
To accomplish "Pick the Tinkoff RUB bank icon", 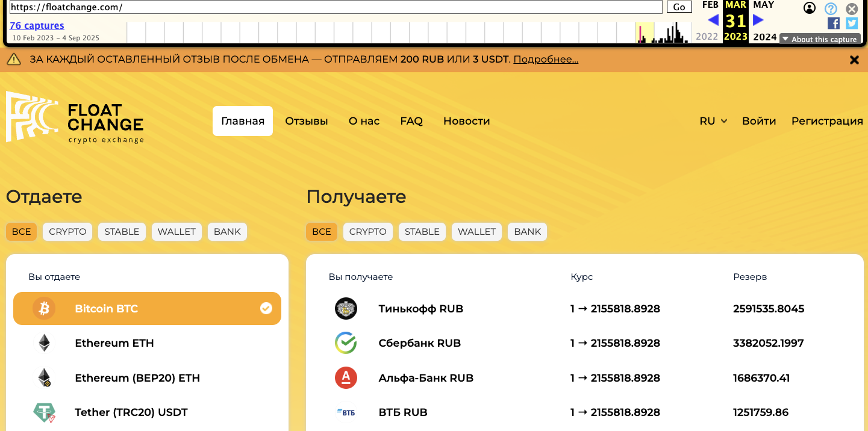I will pos(346,309).
